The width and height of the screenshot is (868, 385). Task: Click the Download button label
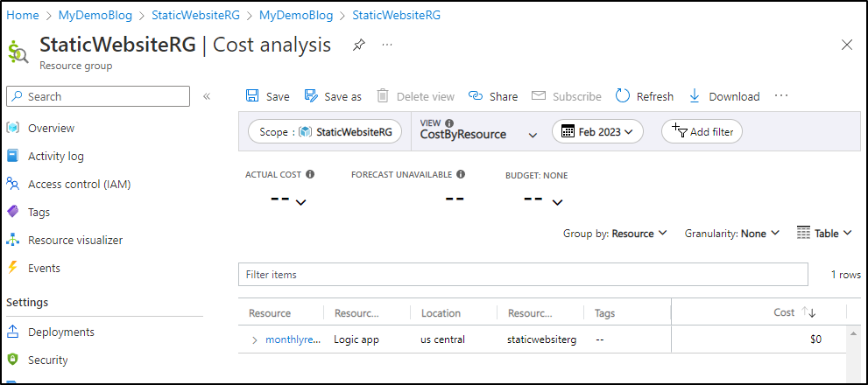(734, 96)
